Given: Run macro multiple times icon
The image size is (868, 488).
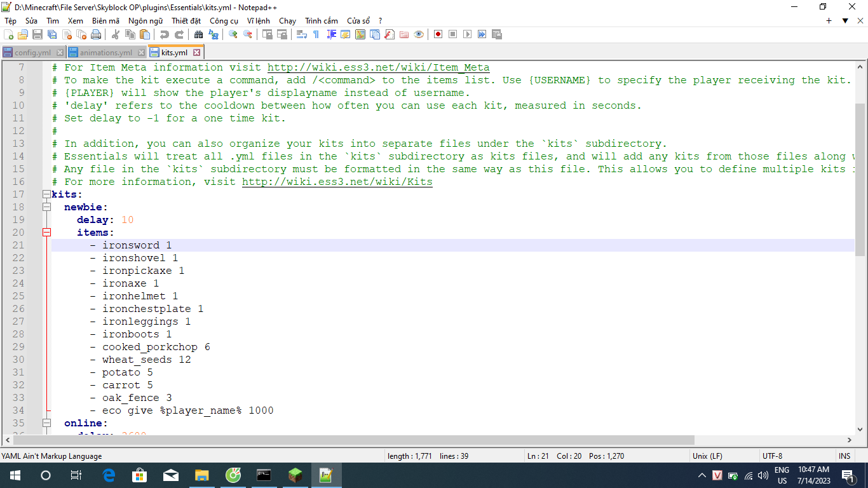Looking at the screenshot, I should 482,34.
